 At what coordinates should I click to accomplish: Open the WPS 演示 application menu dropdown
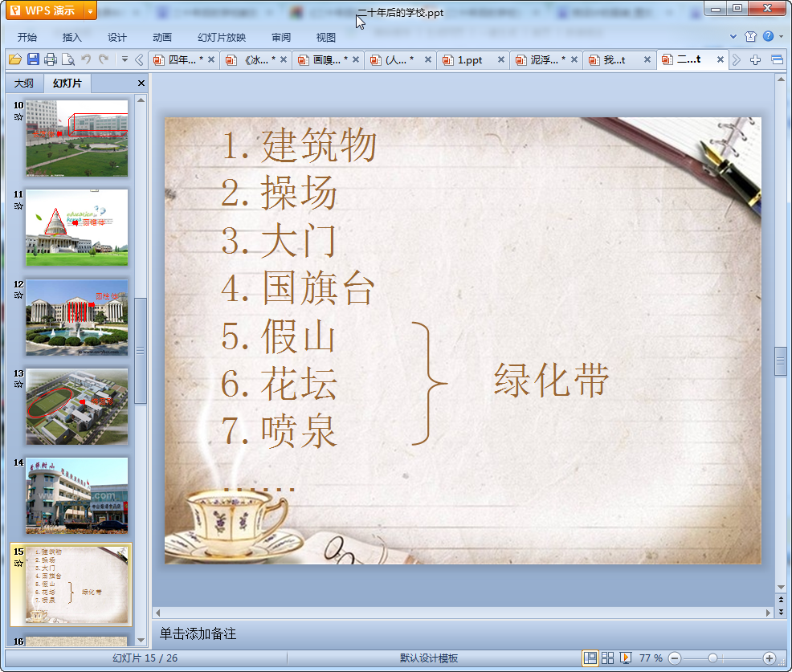pos(90,10)
